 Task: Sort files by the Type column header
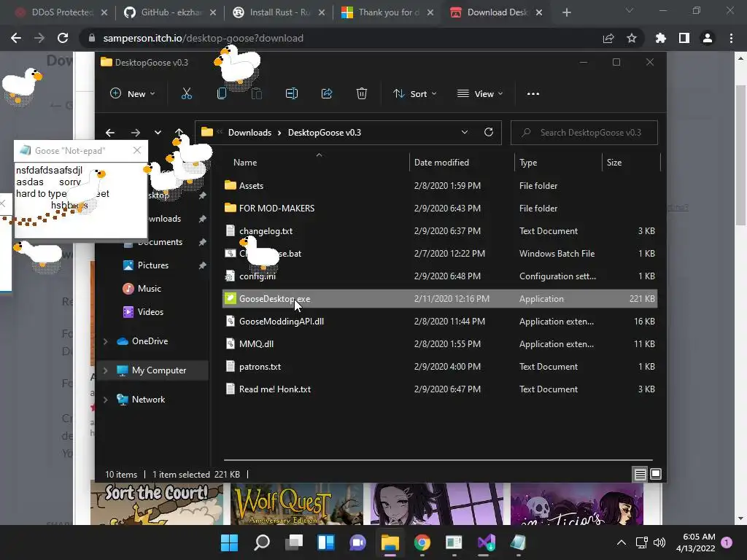(x=528, y=163)
